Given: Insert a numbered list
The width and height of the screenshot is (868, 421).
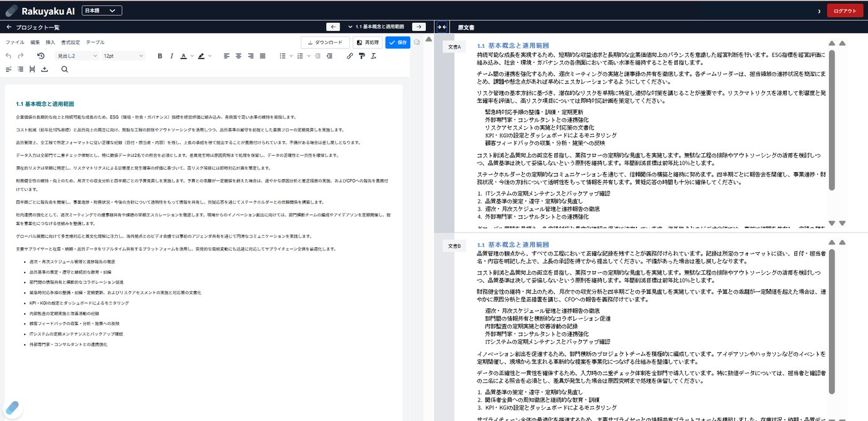Looking at the screenshot, I should pos(300,56).
